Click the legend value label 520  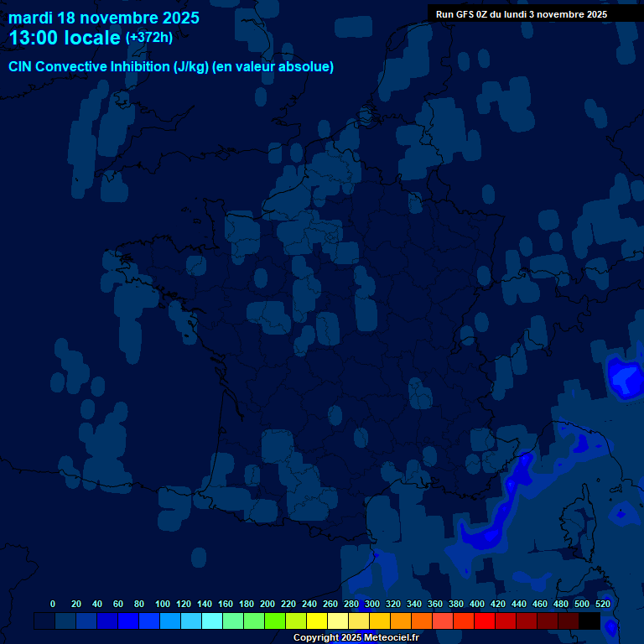point(602,604)
